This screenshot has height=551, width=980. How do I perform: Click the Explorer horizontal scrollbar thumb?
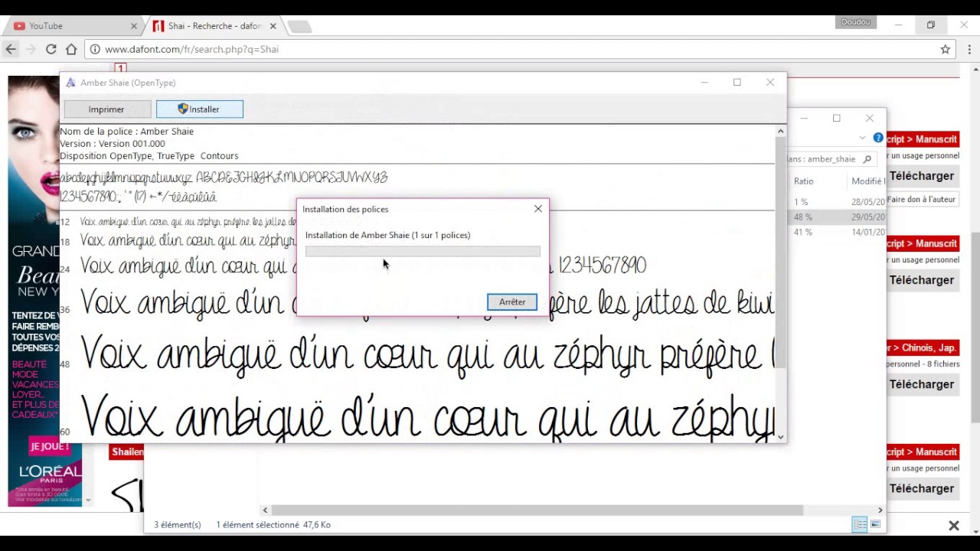coord(537,510)
